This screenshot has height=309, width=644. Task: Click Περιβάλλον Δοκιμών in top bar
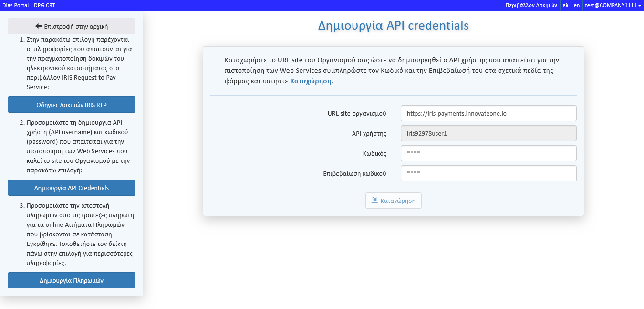click(531, 5)
